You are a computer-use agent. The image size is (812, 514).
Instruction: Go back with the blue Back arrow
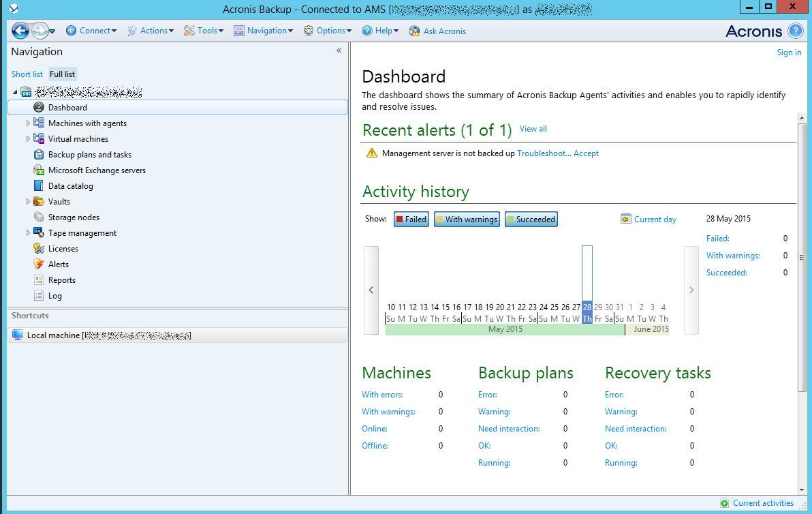20,31
